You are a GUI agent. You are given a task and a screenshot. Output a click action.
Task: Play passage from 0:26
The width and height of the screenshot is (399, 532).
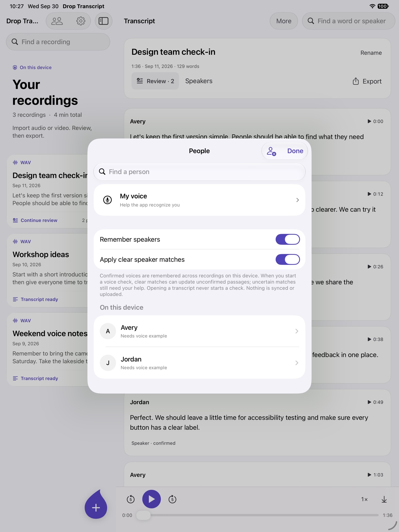pyautogui.click(x=375, y=267)
